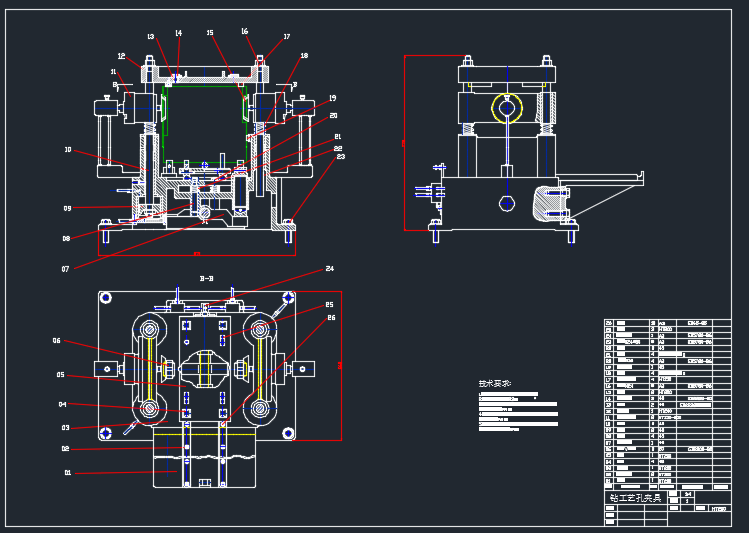Screen dimensions: 749x533
Task: Select part callout label 13
Action: point(151,37)
